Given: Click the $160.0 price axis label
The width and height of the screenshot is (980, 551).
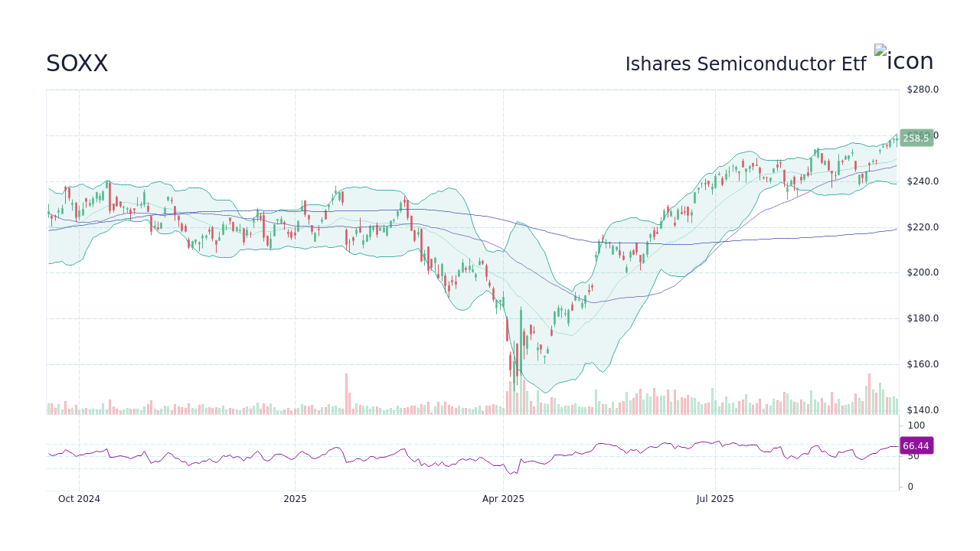Looking at the screenshot, I should coord(923,364).
